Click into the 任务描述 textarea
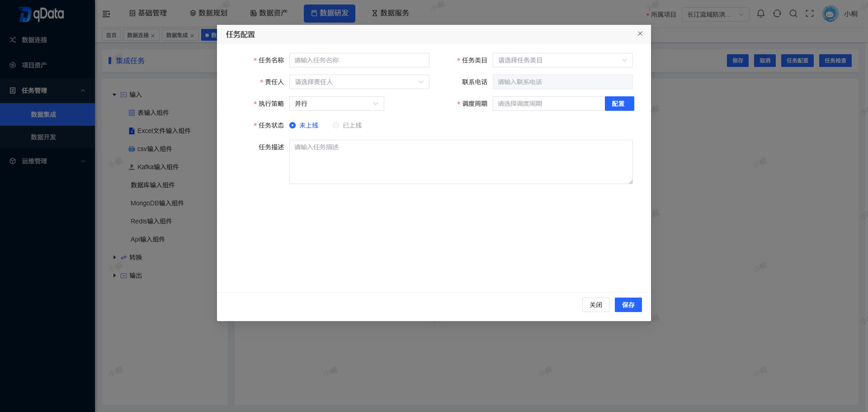This screenshot has width=868, height=412. click(x=461, y=162)
